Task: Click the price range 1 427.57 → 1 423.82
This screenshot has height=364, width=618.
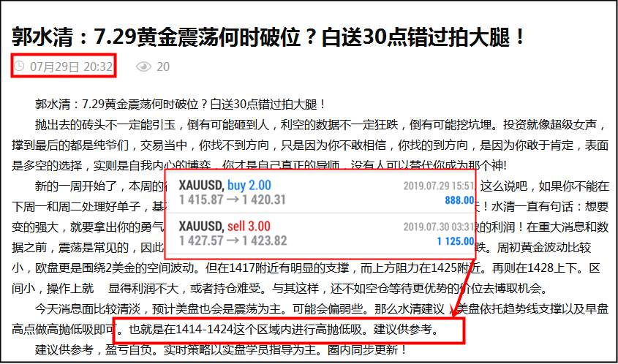Action: click(x=233, y=240)
